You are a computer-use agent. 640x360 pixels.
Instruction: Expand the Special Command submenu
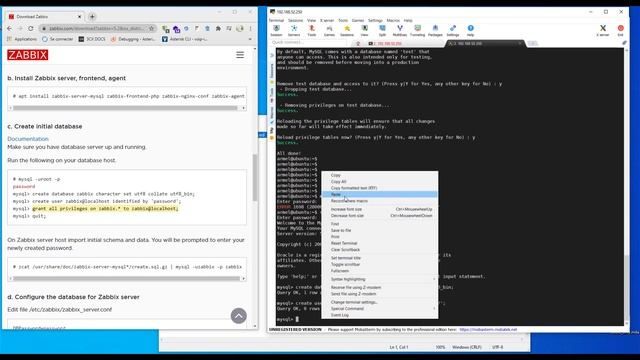point(380,309)
